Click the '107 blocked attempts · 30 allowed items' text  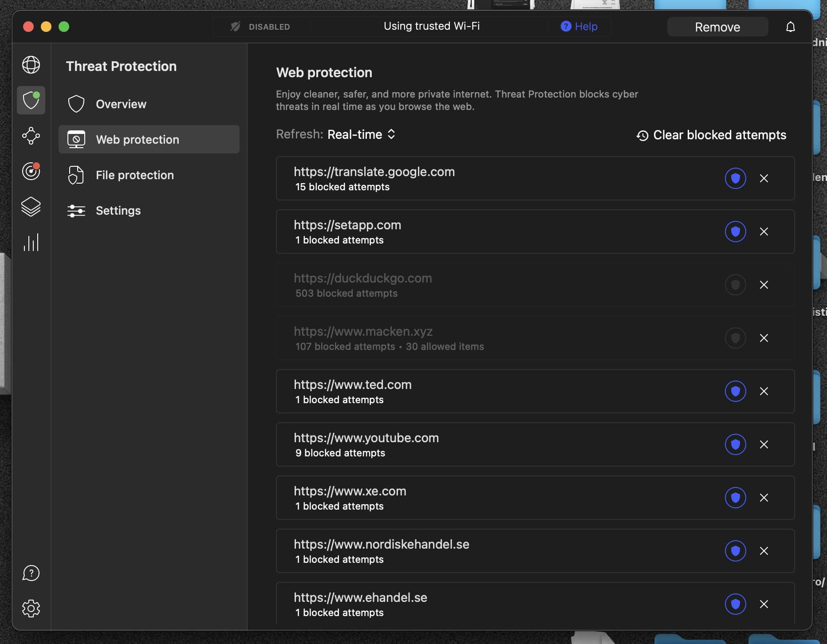(390, 346)
